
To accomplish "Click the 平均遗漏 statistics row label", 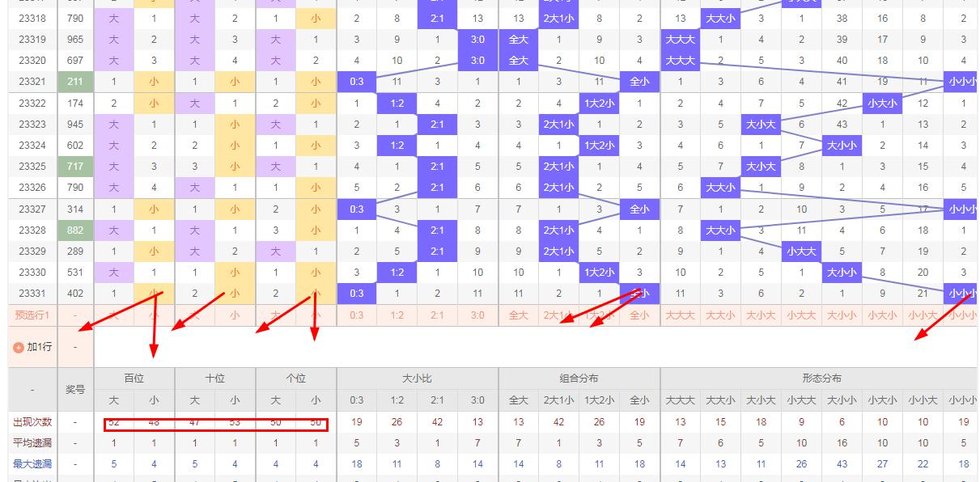I will (x=32, y=443).
